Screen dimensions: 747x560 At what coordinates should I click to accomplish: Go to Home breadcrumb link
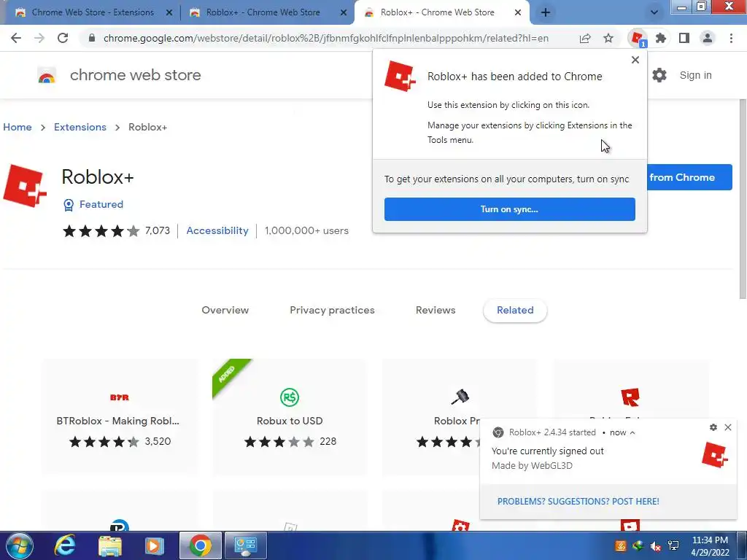[18, 127]
